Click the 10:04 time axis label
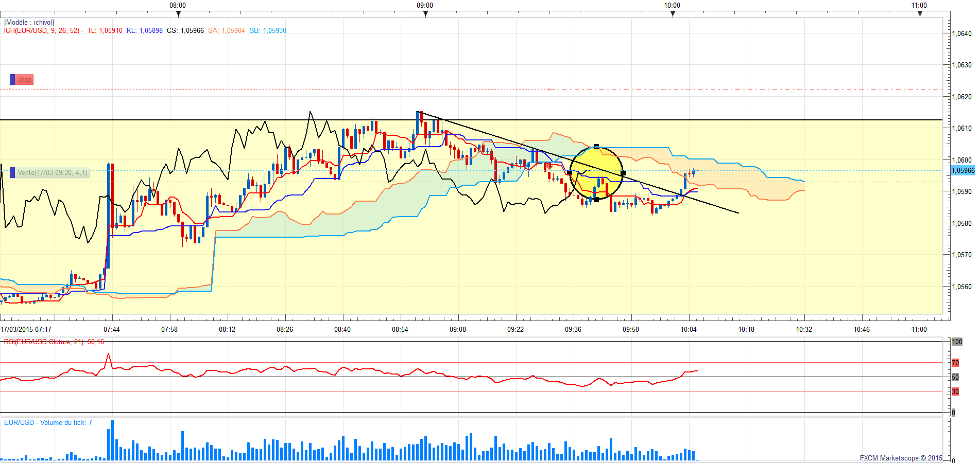 click(x=689, y=329)
